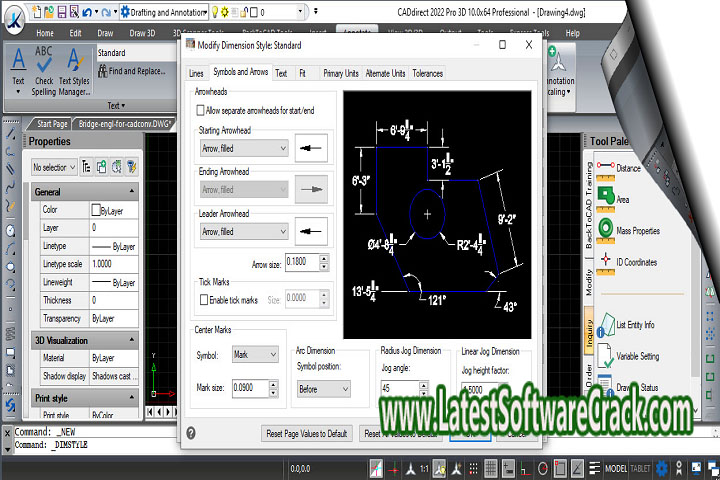Open the Tolerances tab
The height and width of the screenshot is (480, 720).
(x=427, y=73)
